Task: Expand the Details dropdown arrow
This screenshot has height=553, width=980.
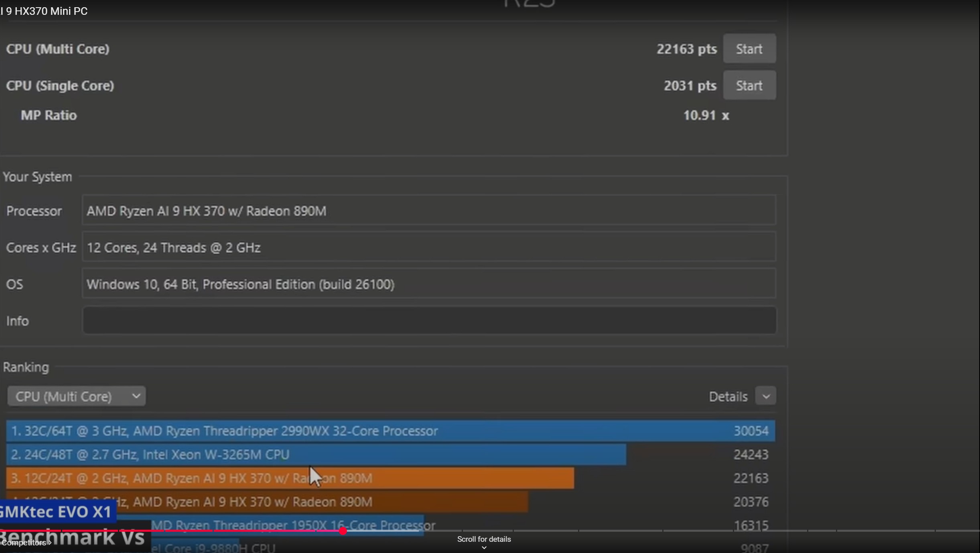Action: coord(765,396)
